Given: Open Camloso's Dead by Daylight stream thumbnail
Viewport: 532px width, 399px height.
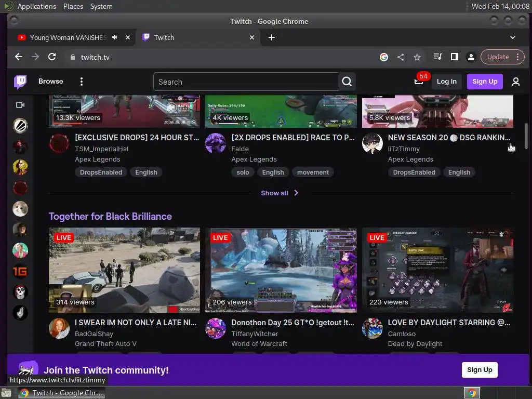Looking at the screenshot, I should pyautogui.click(x=437, y=270).
